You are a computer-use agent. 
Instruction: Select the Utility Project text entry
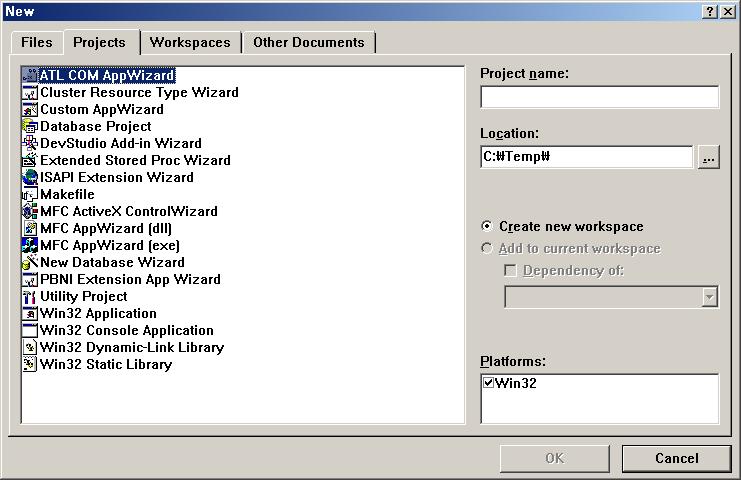click(x=84, y=296)
